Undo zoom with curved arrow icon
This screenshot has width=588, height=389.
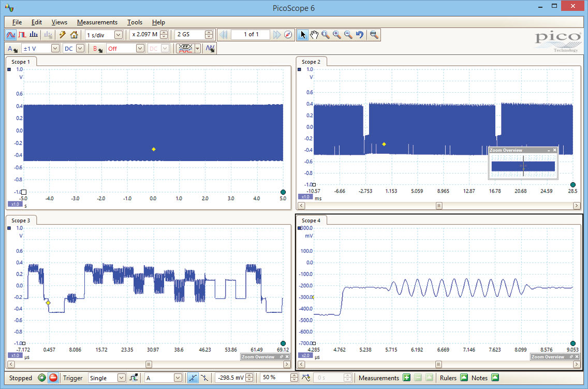tap(360, 35)
